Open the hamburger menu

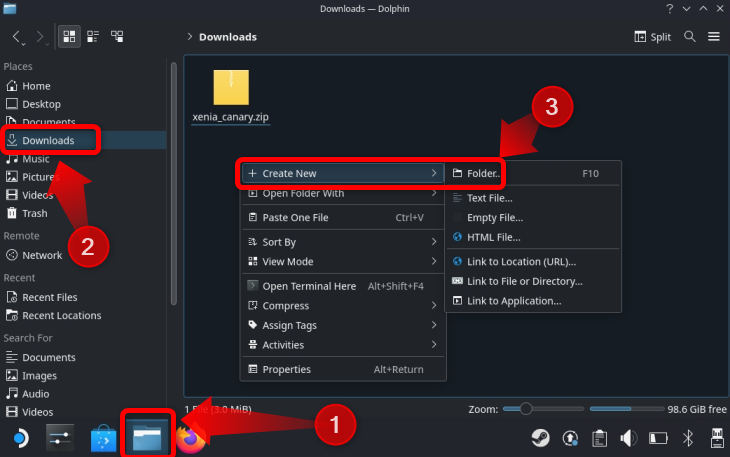click(x=714, y=36)
